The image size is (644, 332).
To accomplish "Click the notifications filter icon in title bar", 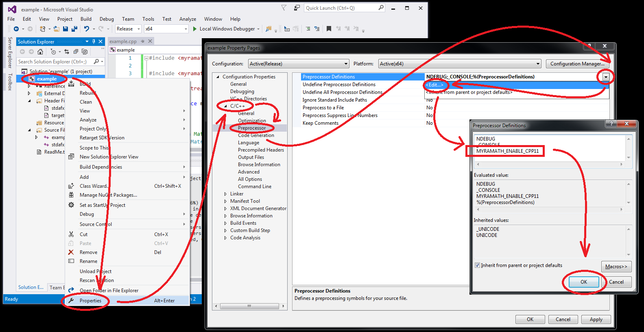I will click(284, 8).
